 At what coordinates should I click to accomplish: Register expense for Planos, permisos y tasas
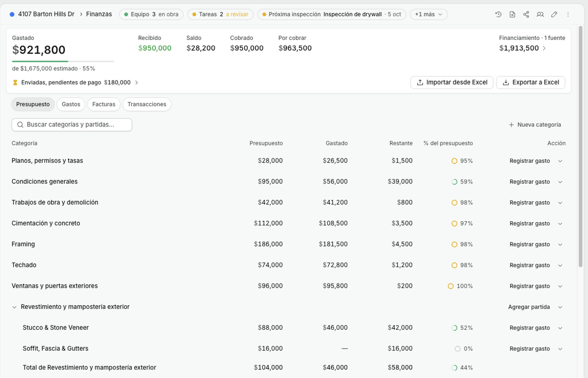(530, 161)
